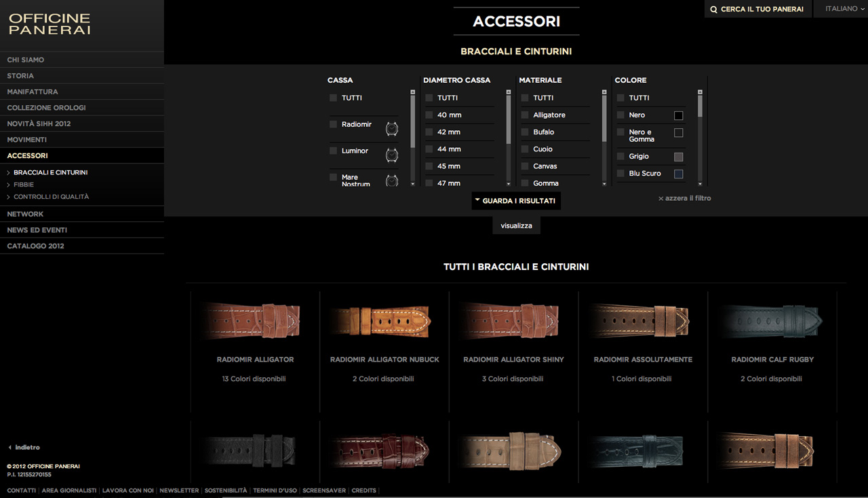Viewport: 868px width, 498px height.
Task: Open the Termini d'uso footer link
Action: tap(275, 491)
